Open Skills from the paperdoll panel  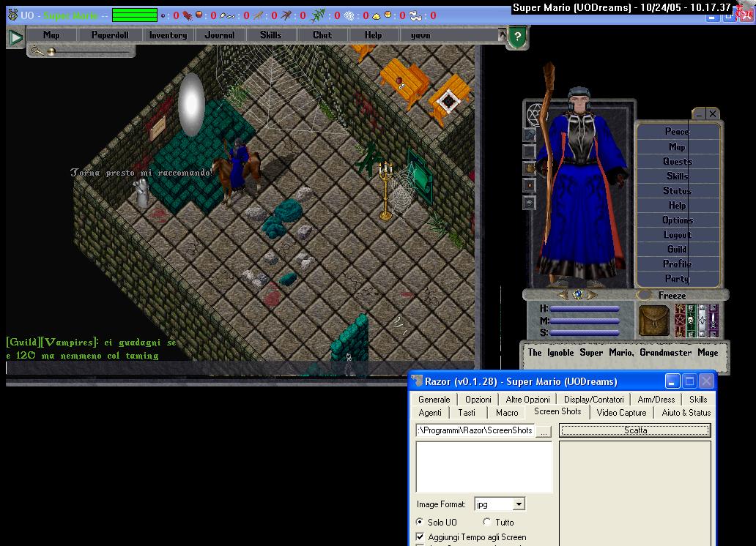click(678, 176)
